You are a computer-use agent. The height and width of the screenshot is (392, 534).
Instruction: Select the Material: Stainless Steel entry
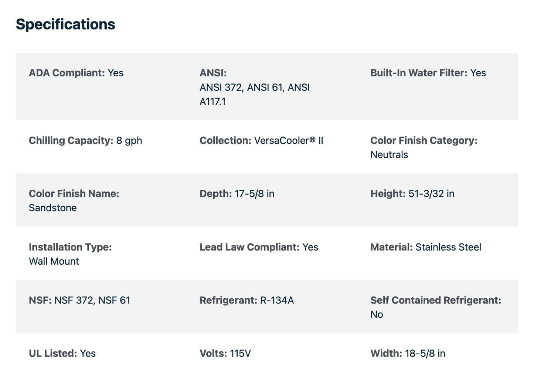426,247
